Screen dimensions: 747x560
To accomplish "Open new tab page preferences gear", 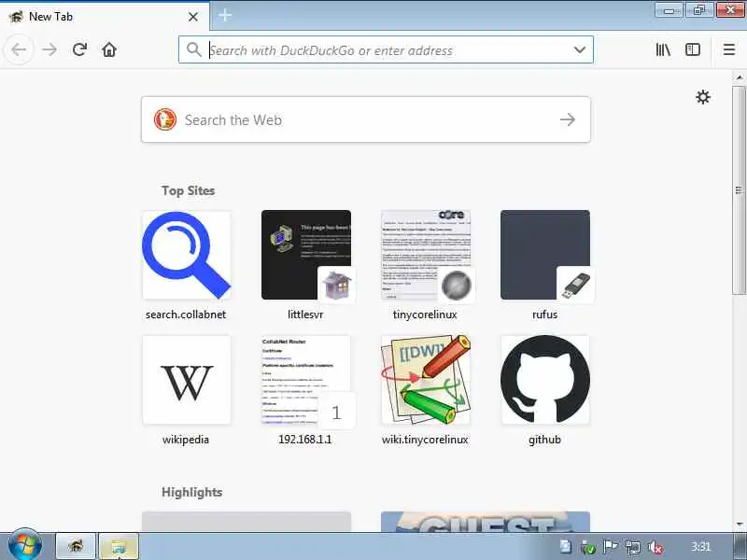I will point(703,97).
